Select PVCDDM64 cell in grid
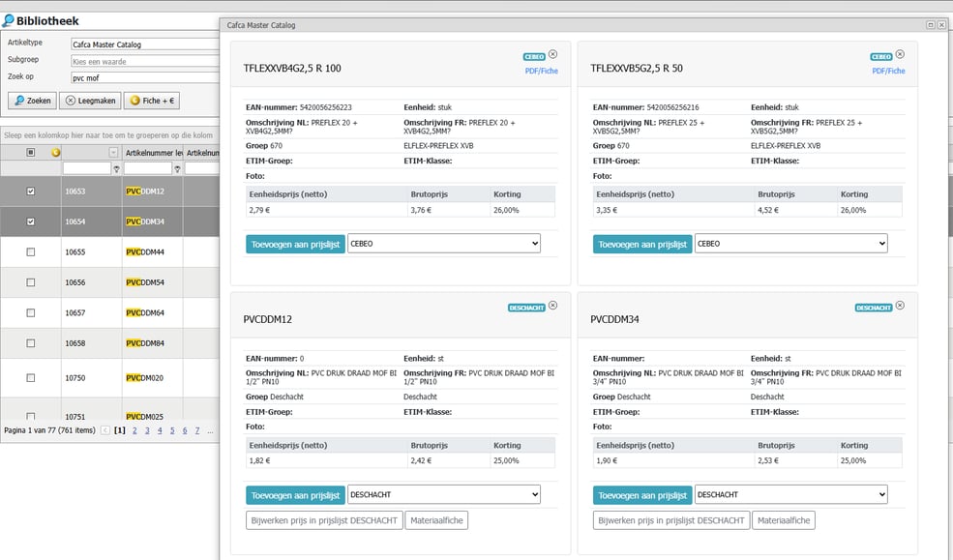The height and width of the screenshot is (560, 953). point(153,312)
